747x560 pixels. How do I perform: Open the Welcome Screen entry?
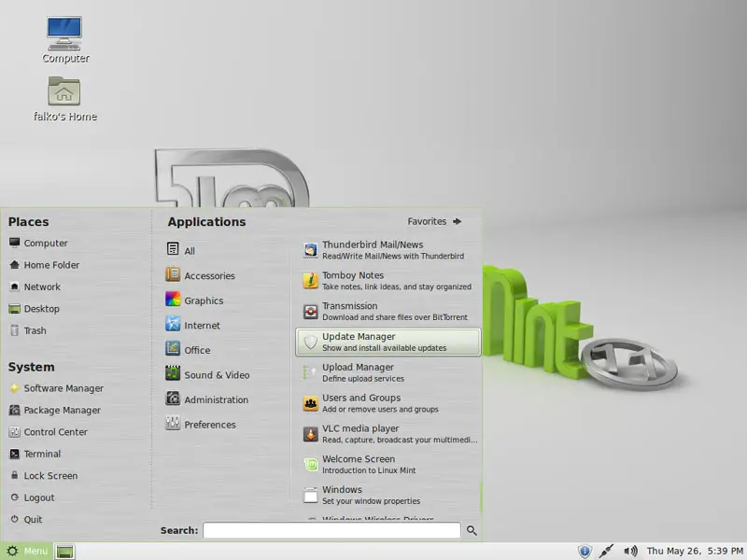point(388,464)
